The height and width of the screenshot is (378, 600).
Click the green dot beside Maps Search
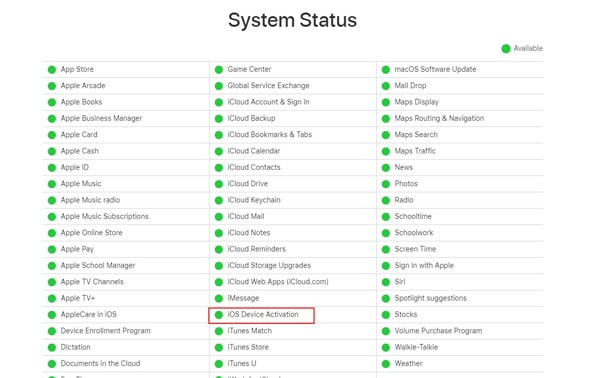click(x=386, y=135)
